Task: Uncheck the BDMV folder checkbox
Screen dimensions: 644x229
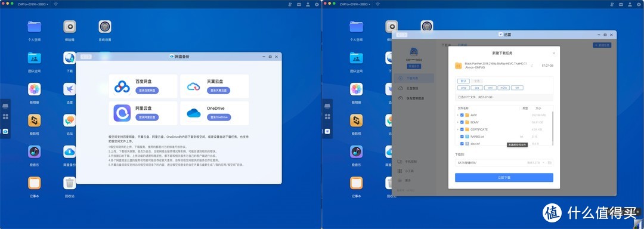Action: click(x=462, y=122)
